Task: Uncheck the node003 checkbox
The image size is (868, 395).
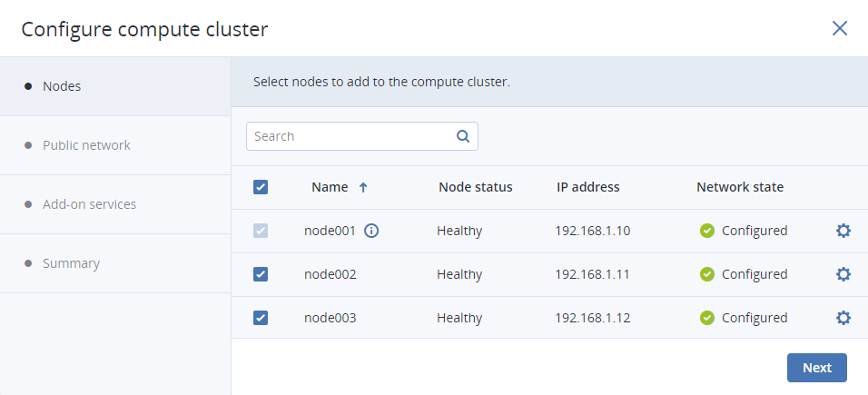Action: point(261,318)
